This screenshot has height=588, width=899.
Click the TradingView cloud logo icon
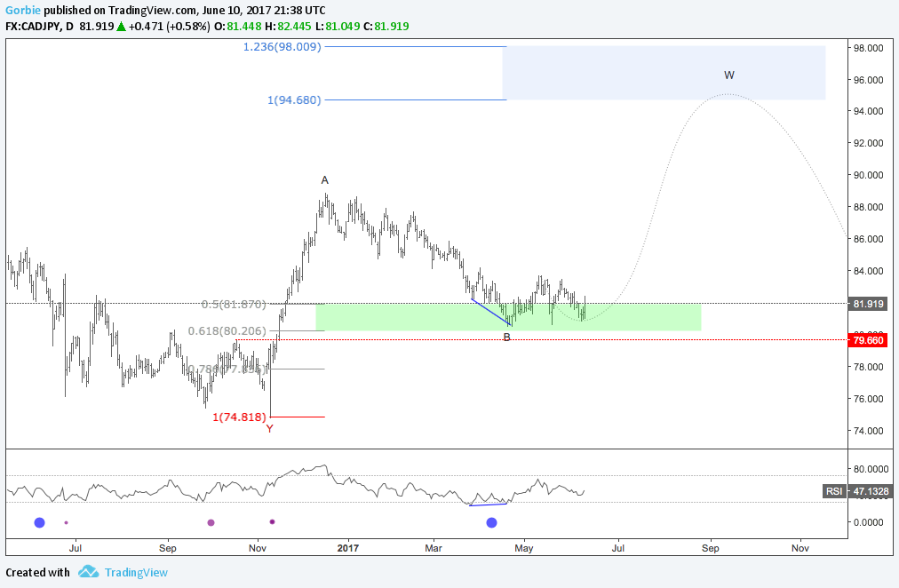pyautogui.click(x=88, y=571)
